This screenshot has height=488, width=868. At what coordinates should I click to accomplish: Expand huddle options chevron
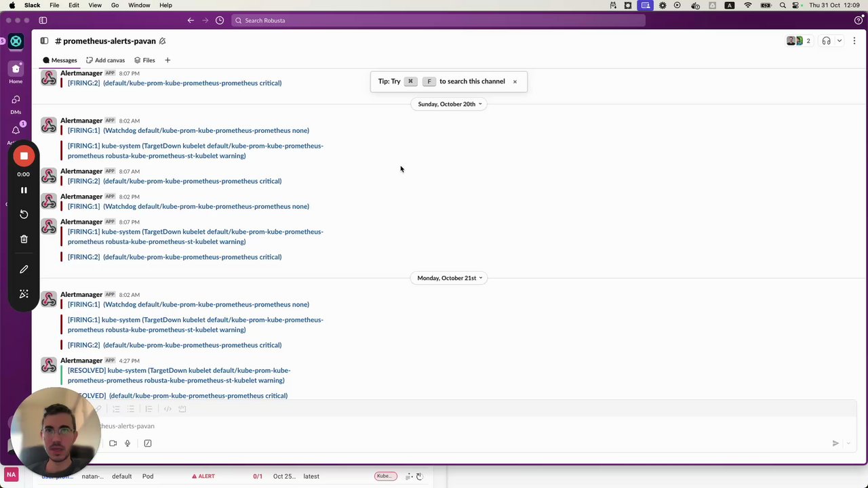[x=839, y=41]
